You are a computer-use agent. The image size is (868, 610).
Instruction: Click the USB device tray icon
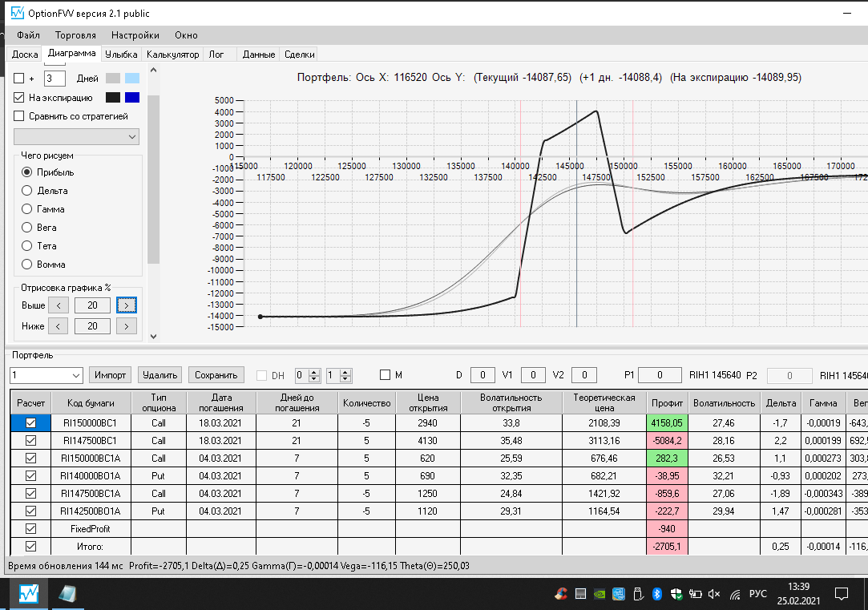(x=638, y=594)
